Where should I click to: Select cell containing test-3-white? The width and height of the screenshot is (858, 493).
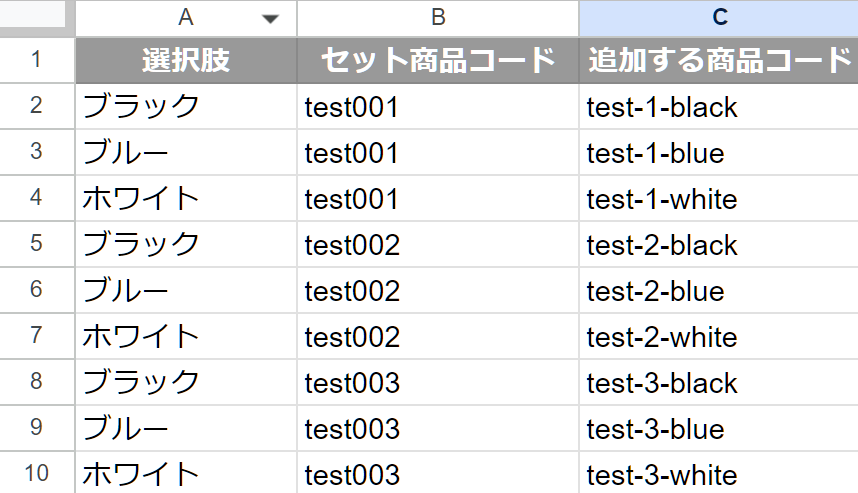[x=662, y=475]
